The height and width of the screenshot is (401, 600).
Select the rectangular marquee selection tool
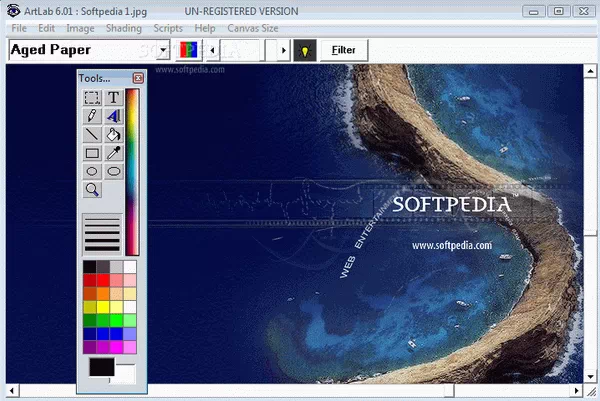pyautogui.click(x=92, y=98)
